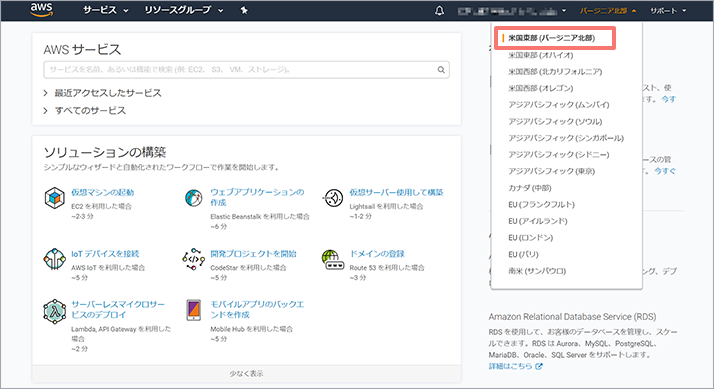Click the search magnifier icon
Image resolution: width=714 pixels, height=389 pixels.
tap(441, 70)
